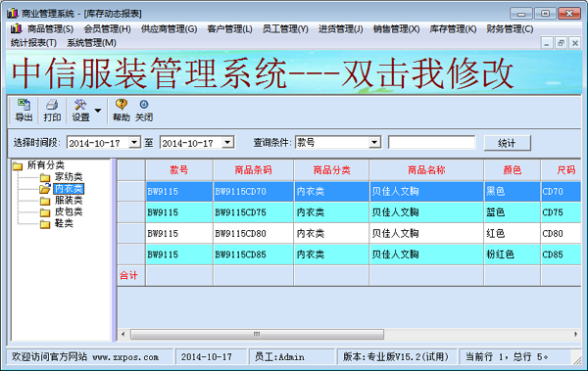Screen dimensions: 588x371
Task: Open the 库存管理(K) menu
Action: point(453,28)
